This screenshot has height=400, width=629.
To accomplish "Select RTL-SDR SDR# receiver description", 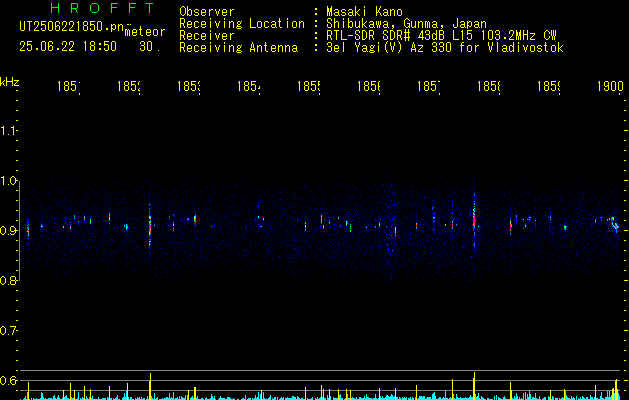I will [441, 36].
